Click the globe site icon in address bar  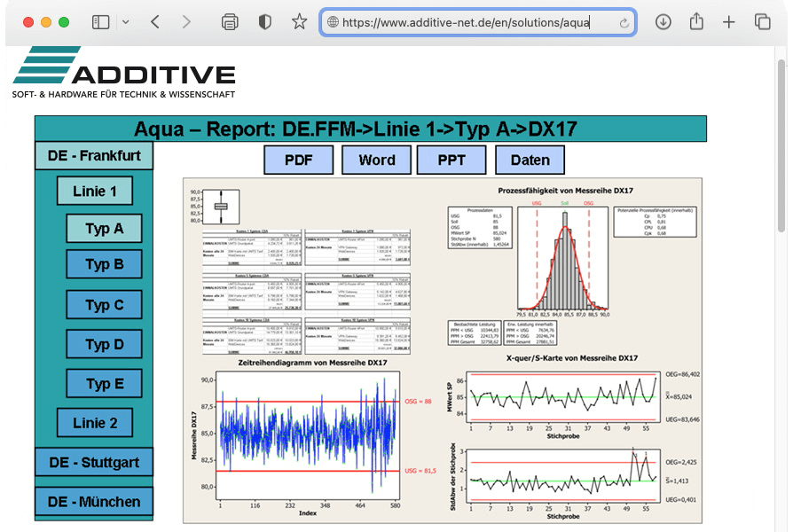coord(333,22)
